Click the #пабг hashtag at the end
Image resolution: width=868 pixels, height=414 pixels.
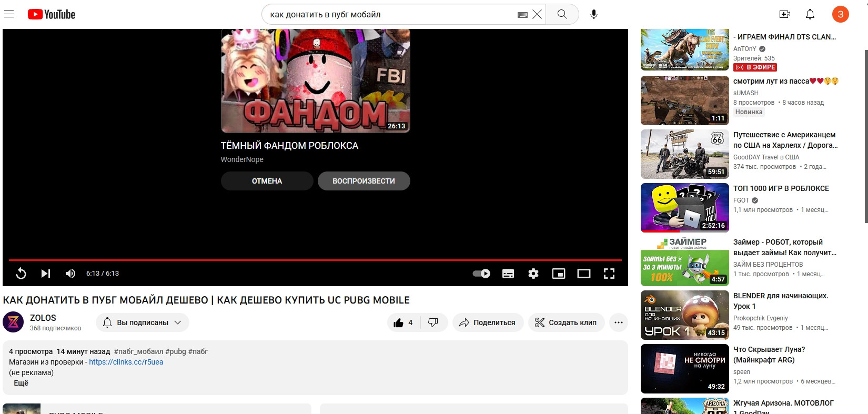(198, 351)
